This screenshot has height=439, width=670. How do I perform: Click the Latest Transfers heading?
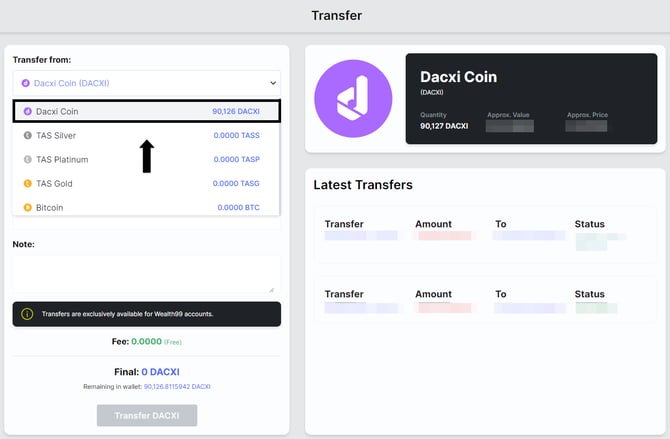363,185
